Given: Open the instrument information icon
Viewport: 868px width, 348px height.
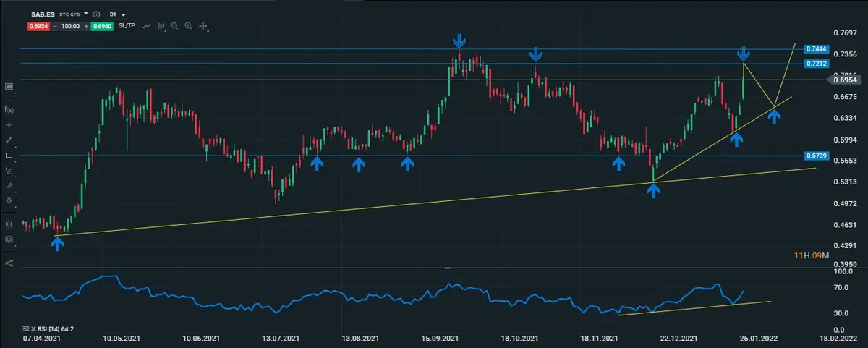Looking at the screenshot, I should (x=97, y=14).
